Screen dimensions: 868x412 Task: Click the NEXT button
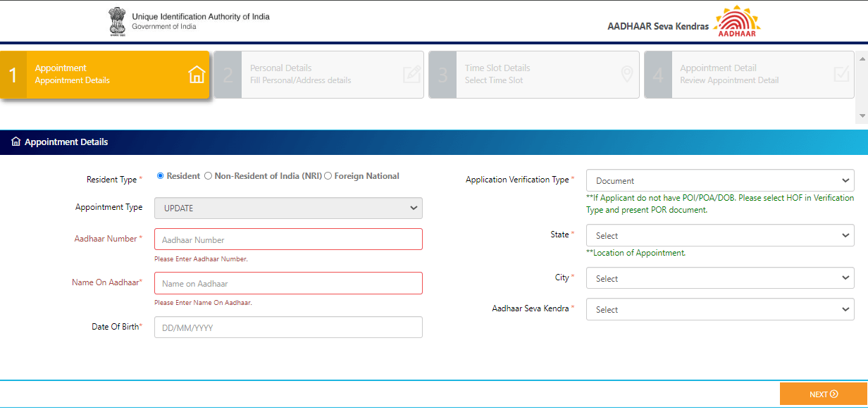click(823, 394)
